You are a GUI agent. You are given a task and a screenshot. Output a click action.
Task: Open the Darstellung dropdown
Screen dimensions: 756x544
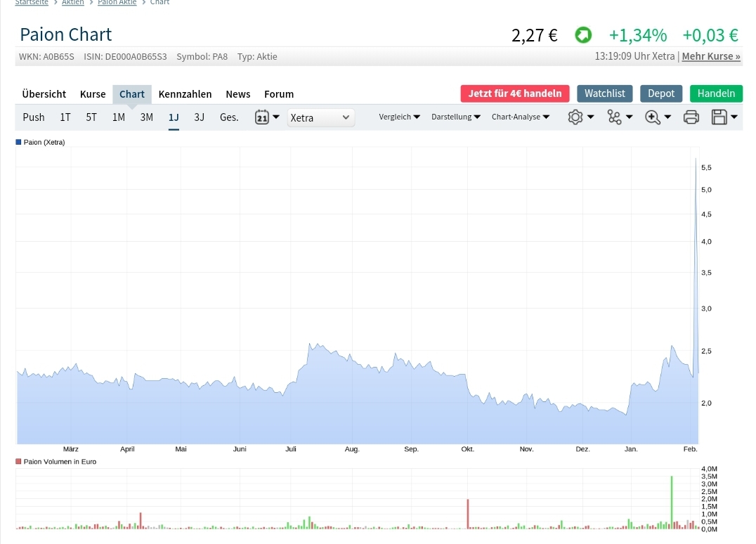point(455,117)
